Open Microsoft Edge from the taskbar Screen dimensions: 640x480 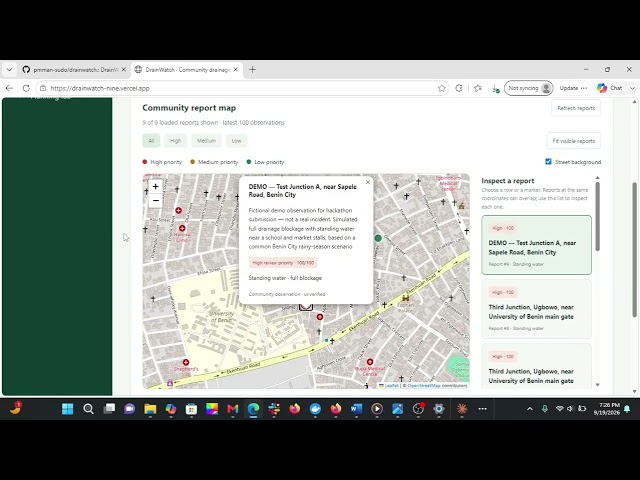253,409
